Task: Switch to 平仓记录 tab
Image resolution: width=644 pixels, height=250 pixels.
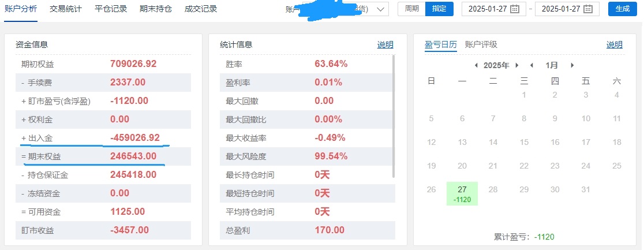Action: pos(110,9)
